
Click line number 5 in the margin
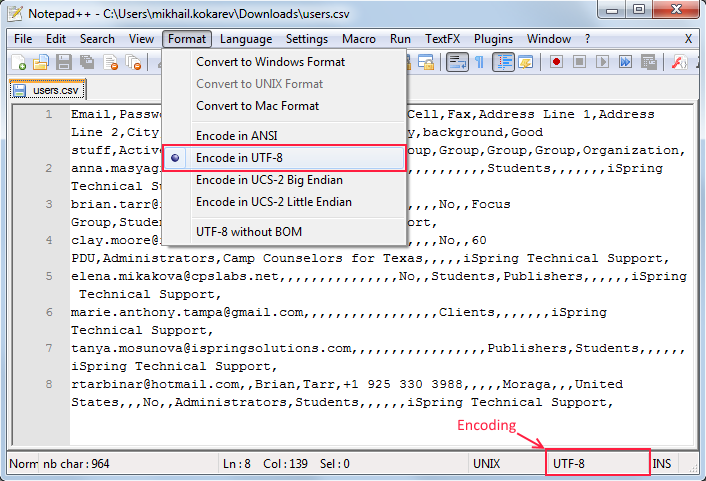[x=49, y=276]
